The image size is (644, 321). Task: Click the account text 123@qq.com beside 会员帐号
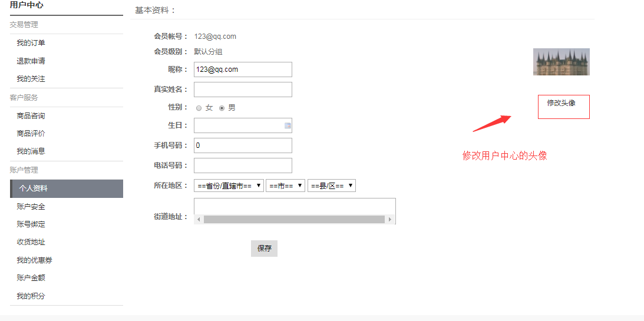point(215,37)
